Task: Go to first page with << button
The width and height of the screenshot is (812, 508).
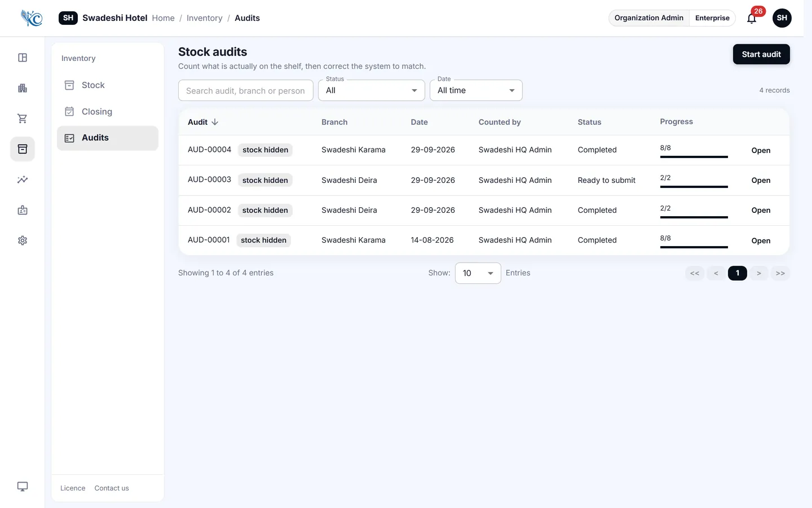Action: (x=695, y=273)
